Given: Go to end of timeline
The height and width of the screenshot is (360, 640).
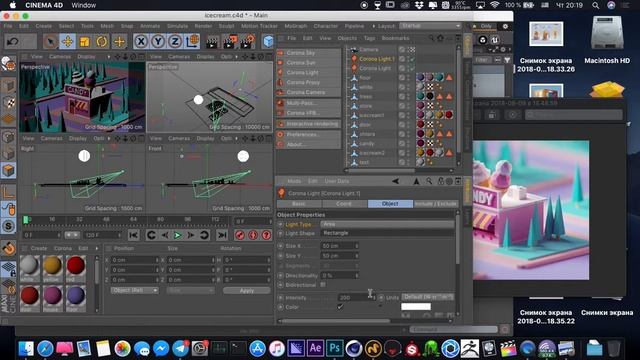Looking at the screenshot, I should [222, 235].
